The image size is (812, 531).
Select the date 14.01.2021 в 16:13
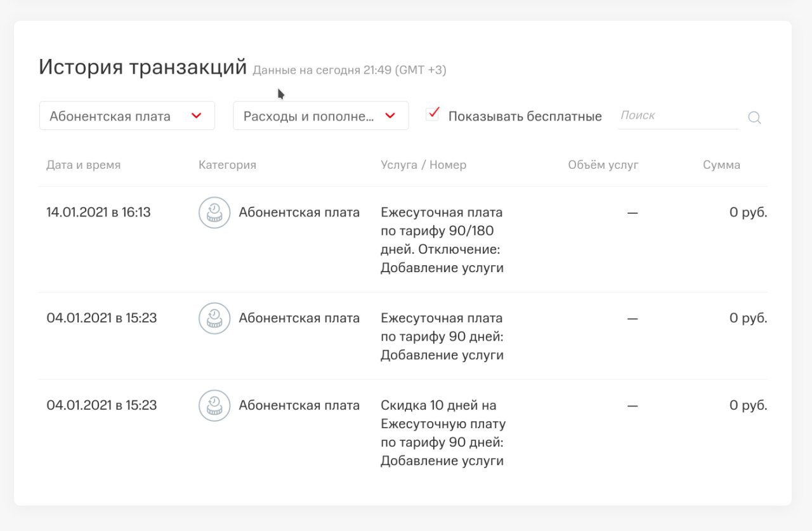point(98,213)
